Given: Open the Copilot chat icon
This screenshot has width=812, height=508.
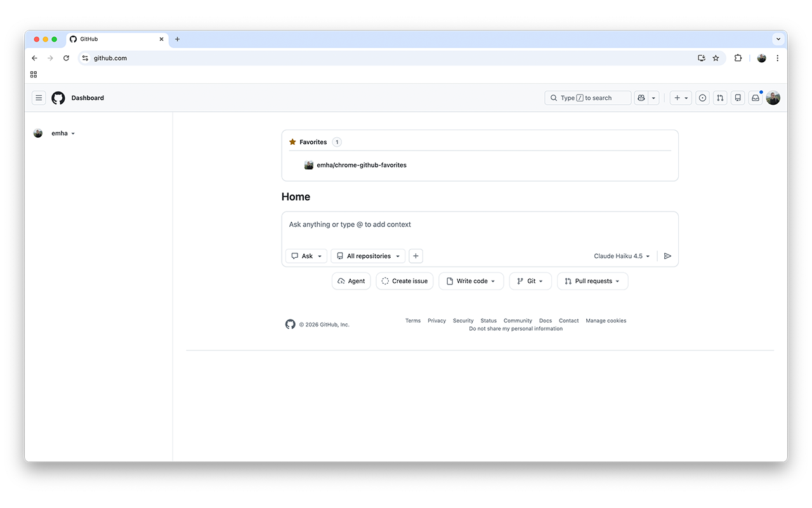Looking at the screenshot, I should [641, 98].
